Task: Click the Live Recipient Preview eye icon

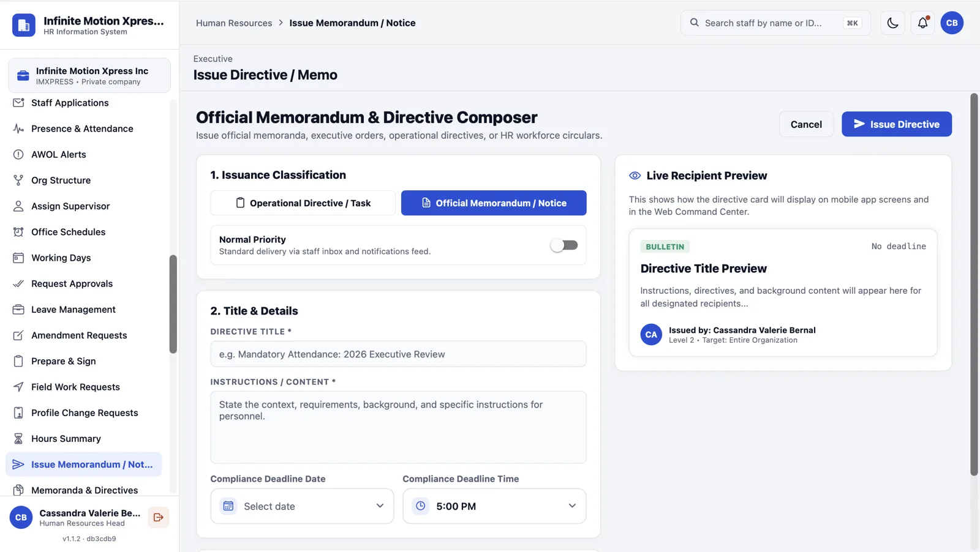Action: tap(635, 176)
